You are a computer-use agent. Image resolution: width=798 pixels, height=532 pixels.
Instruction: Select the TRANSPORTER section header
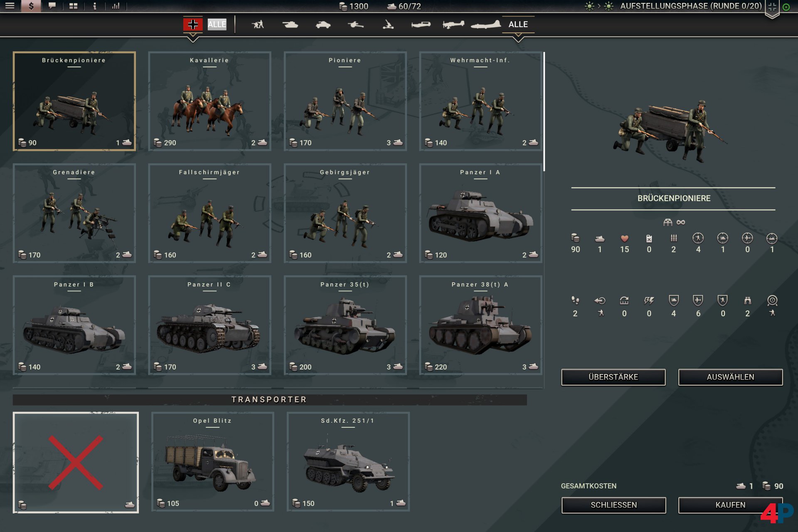click(269, 399)
